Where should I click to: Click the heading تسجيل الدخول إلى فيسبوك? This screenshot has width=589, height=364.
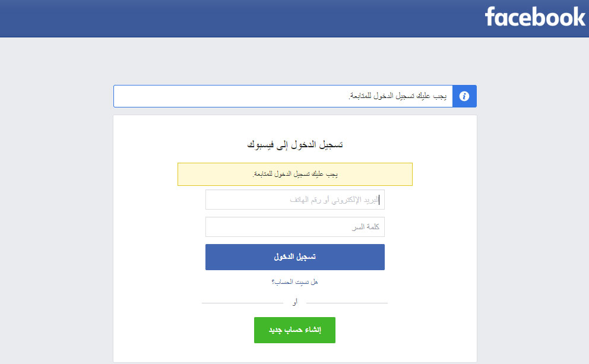pyautogui.click(x=294, y=144)
